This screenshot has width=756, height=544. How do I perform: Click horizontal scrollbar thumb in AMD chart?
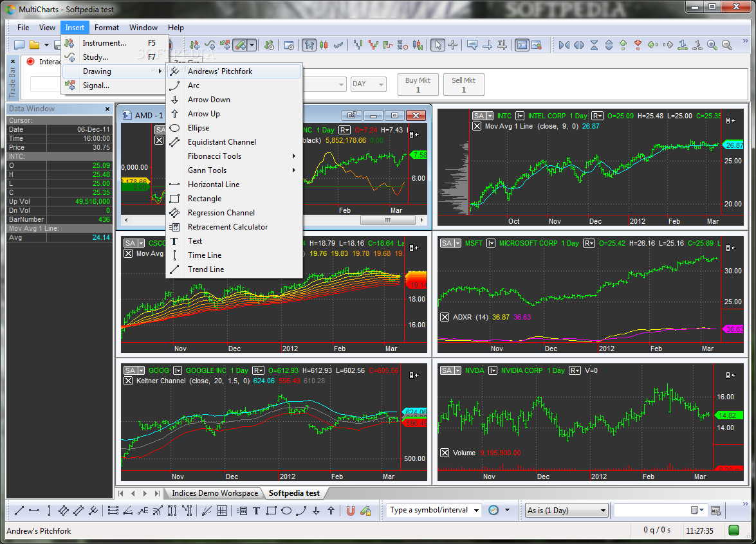pos(387,220)
